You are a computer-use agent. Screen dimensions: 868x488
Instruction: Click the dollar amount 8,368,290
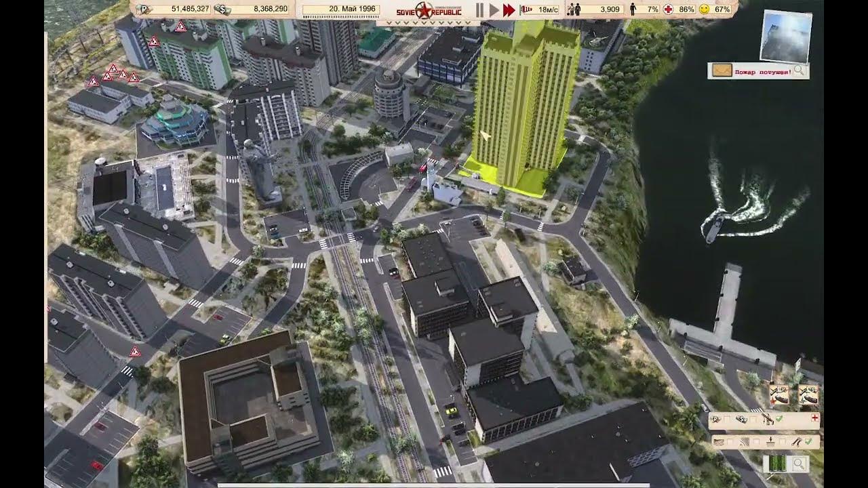(270, 9)
